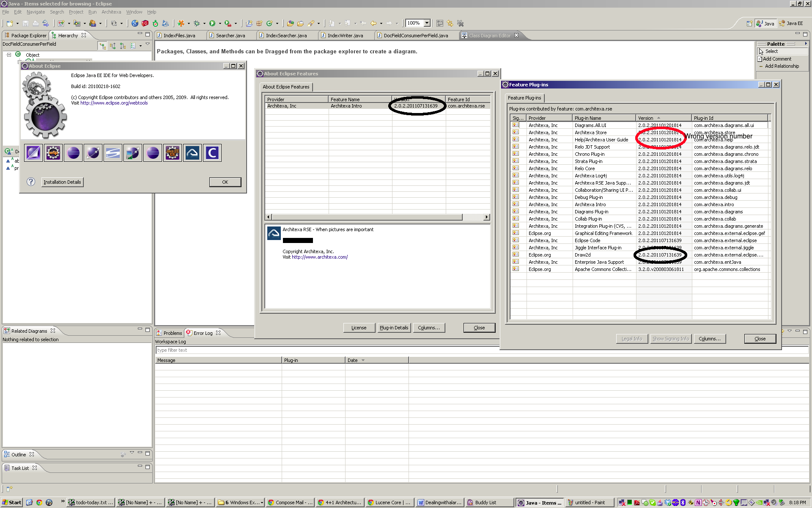Click the Java EE IDE feature icon
The image size is (812, 508).
coord(173,153)
